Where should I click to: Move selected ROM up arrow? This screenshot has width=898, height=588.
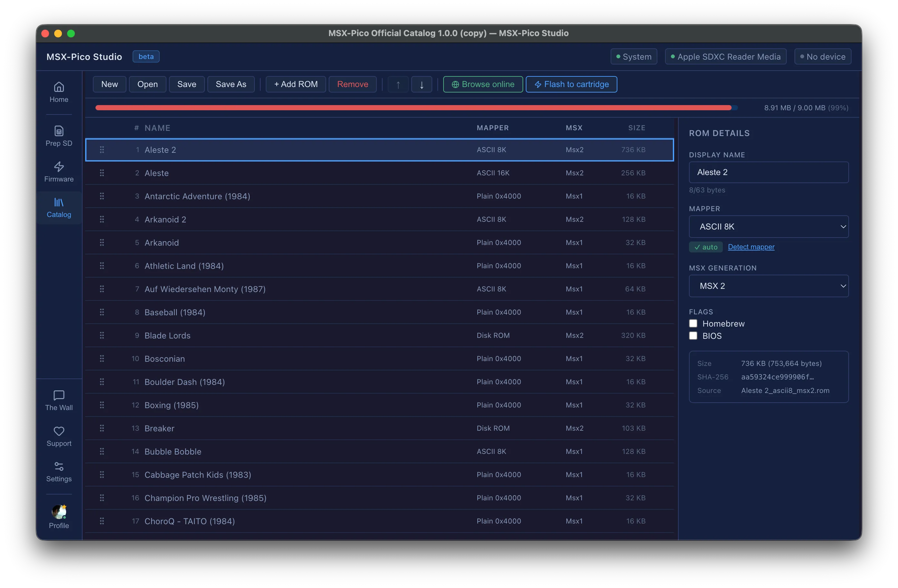coord(398,84)
